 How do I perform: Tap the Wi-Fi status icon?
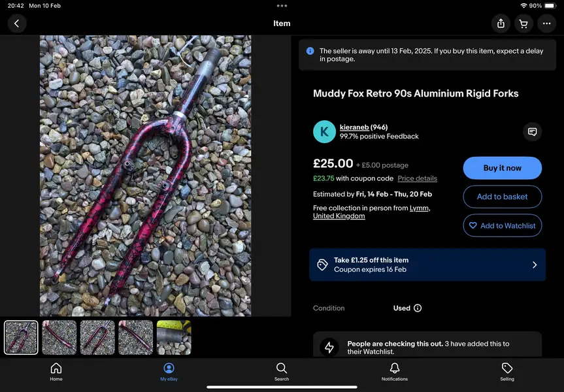click(x=523, y=6)
